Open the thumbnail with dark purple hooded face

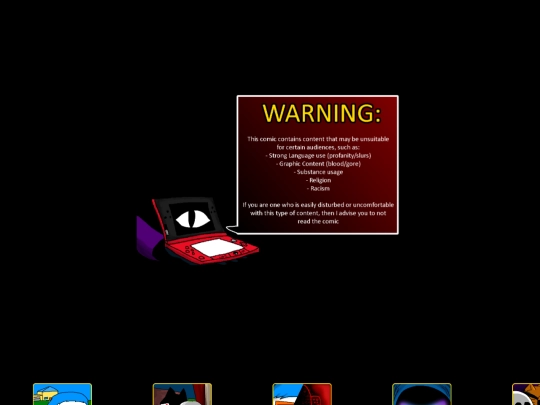422,394
